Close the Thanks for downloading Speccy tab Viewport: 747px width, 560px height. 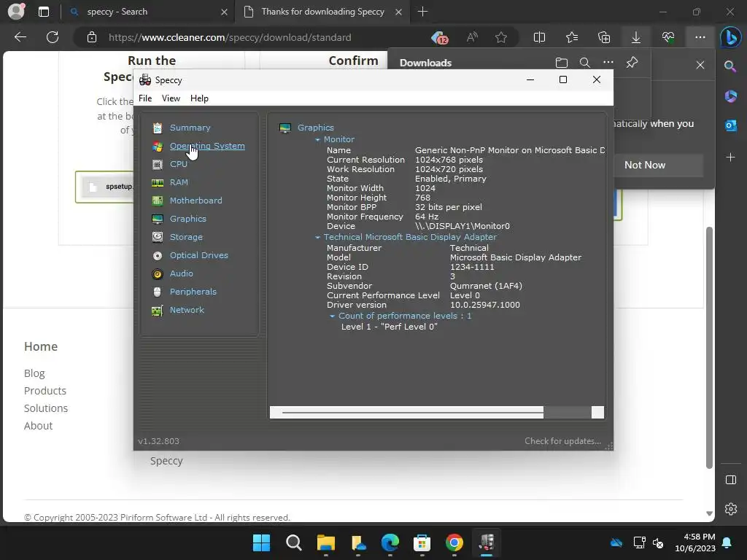pyautogui.click(x=399, y=12)
